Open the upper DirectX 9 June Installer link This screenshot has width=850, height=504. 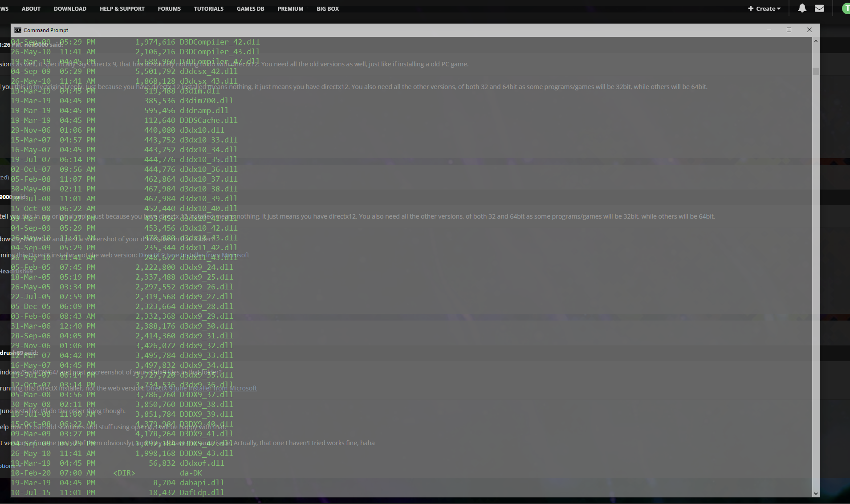[194, 255]
